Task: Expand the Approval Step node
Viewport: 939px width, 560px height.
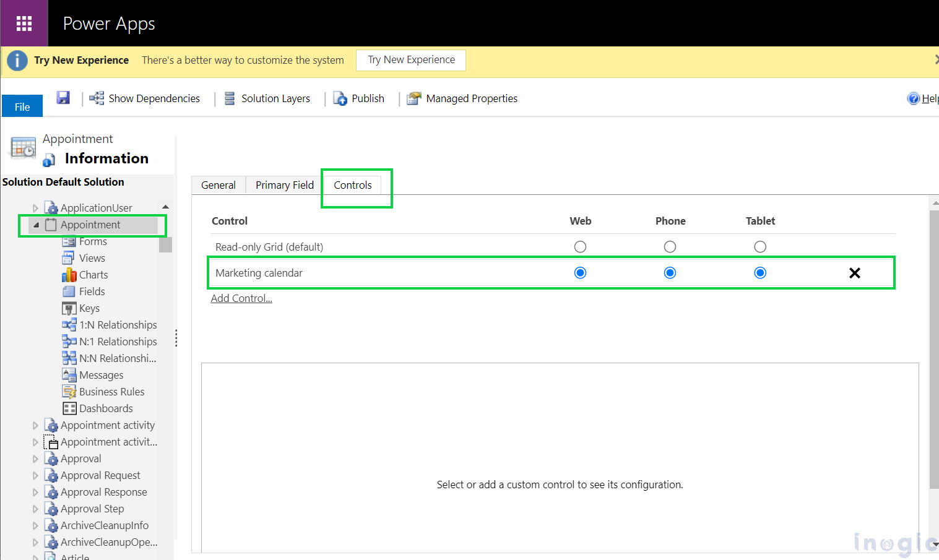Action: [x=35, y=509]
